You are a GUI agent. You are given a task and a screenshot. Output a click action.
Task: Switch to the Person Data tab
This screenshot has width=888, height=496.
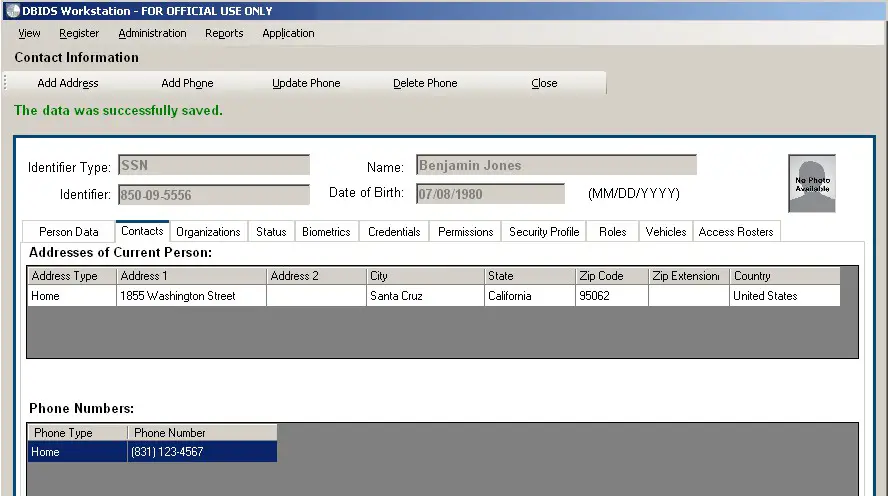coord(69,232)
